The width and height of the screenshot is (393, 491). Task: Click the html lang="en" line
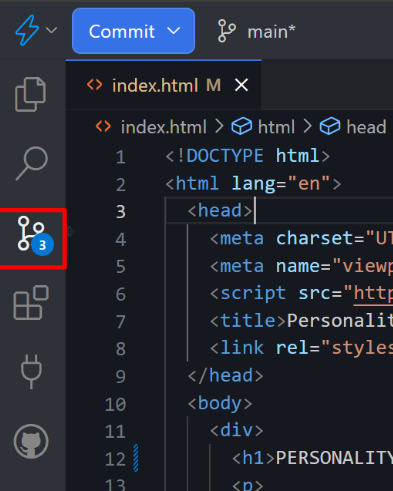(253, 183)
